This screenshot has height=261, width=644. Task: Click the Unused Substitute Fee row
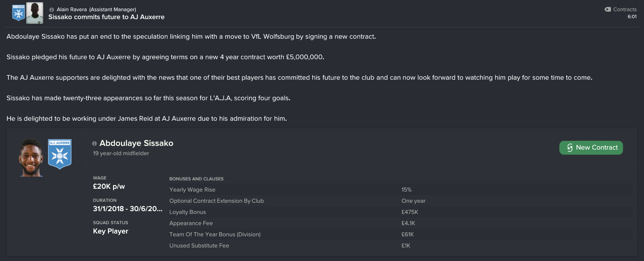pos(400,246)
